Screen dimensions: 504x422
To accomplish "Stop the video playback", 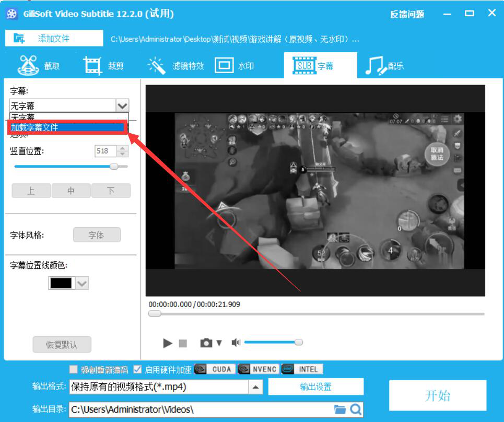I will tap(183, 343).
